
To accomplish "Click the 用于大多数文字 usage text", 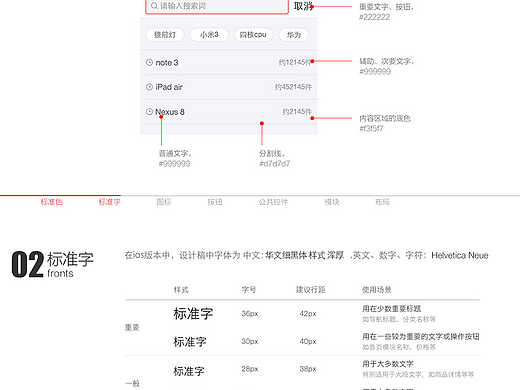I will pos(388,364).
